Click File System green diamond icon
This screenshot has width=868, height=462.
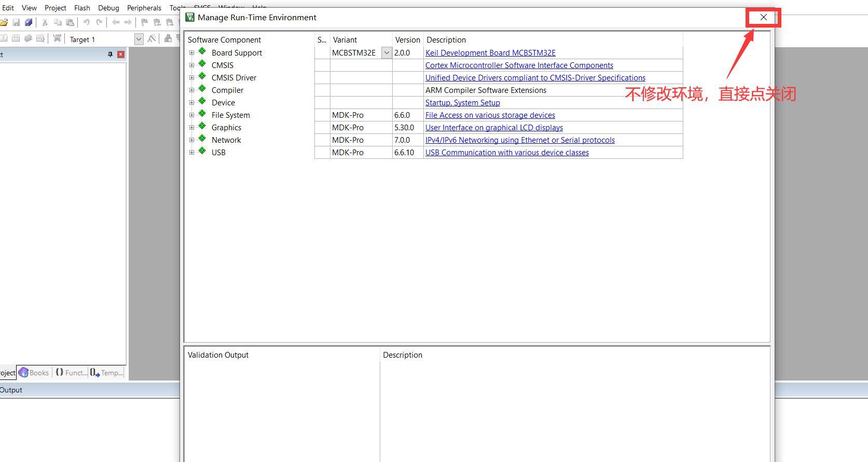pos(202,114)
